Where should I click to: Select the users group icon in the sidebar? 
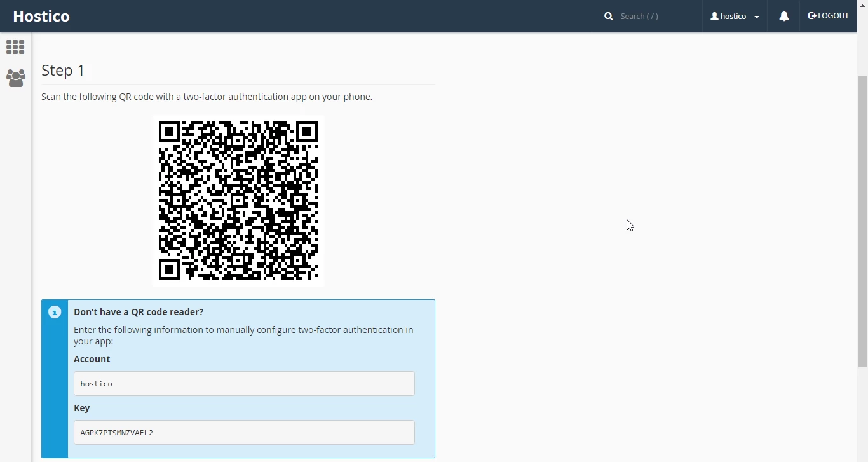click(15, 78)
